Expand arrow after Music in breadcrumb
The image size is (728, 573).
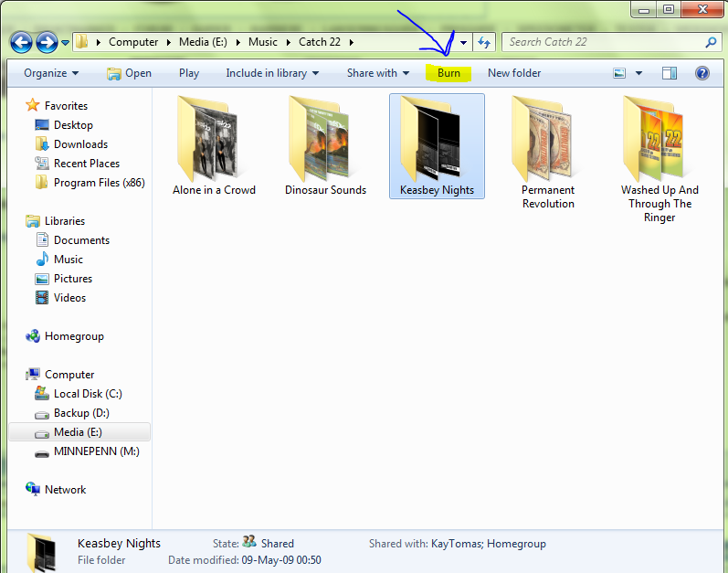point(289,42)
